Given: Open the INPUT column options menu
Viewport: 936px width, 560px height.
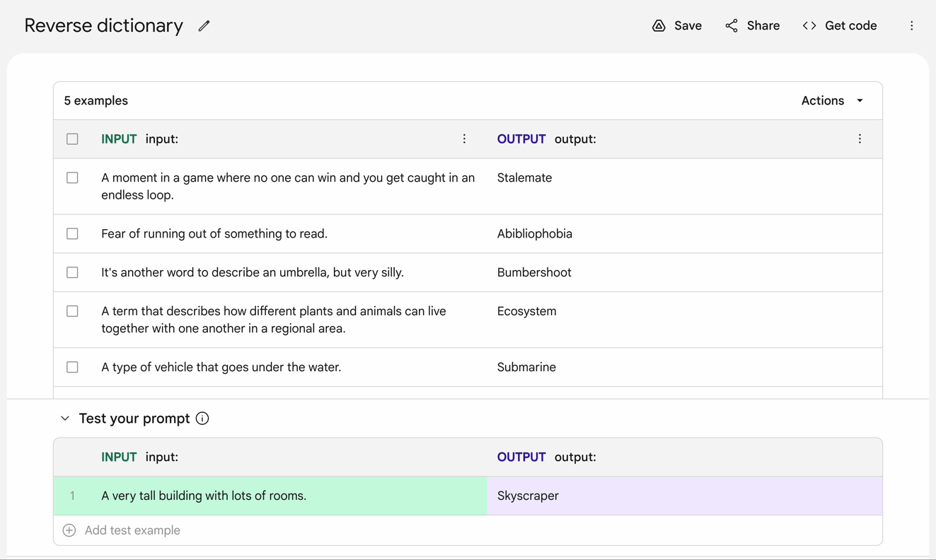Looking at the screenshot, I should (x=464, y=139).
